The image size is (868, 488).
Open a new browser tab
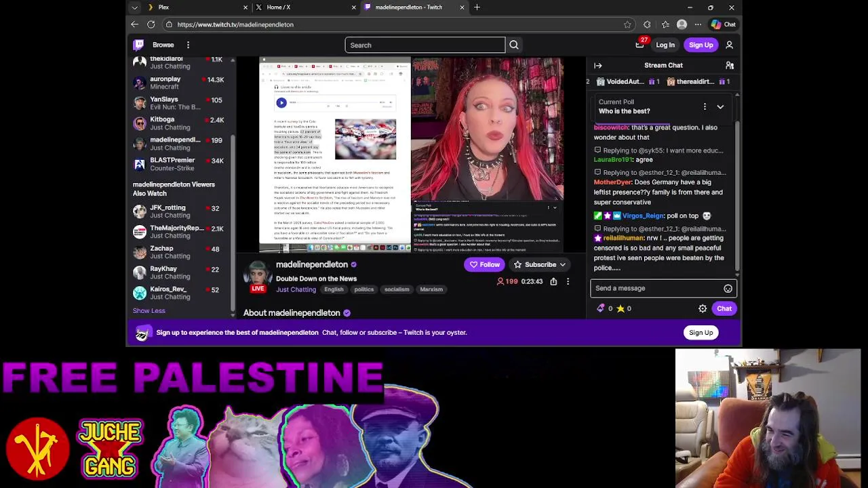coord(477,7)
